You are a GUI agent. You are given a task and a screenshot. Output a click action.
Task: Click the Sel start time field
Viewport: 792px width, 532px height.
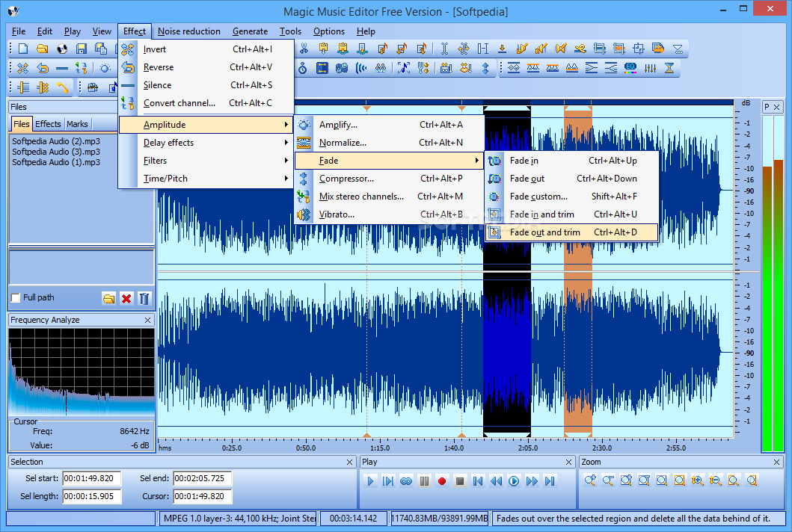(x=91, y=478)
